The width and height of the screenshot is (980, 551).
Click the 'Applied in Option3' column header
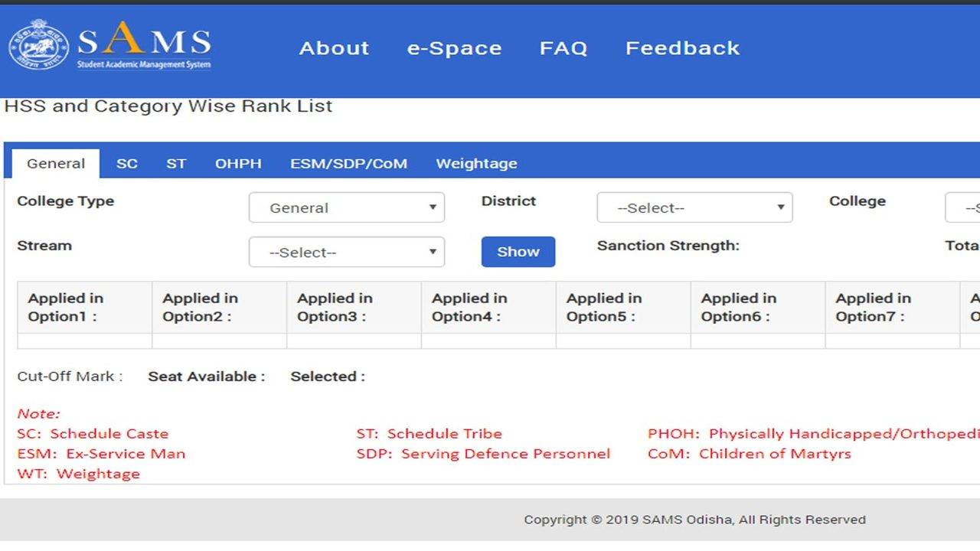coord(354,308)
